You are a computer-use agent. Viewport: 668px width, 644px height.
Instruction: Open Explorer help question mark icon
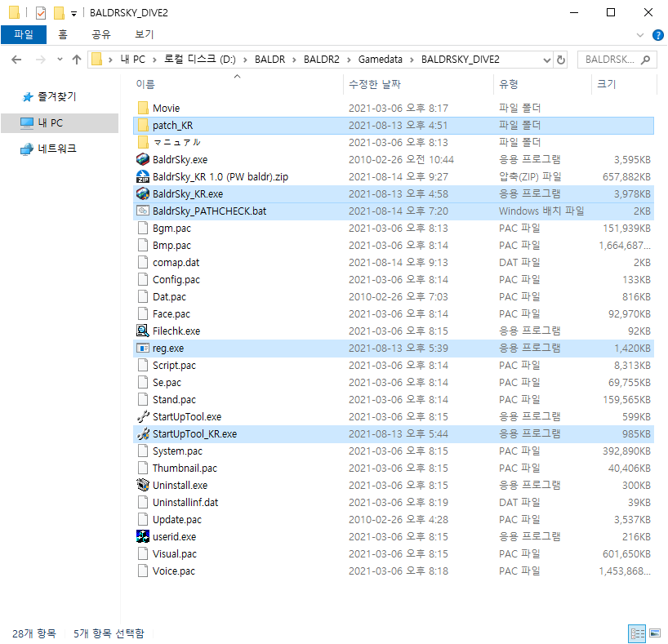click(x=657, y=35)
